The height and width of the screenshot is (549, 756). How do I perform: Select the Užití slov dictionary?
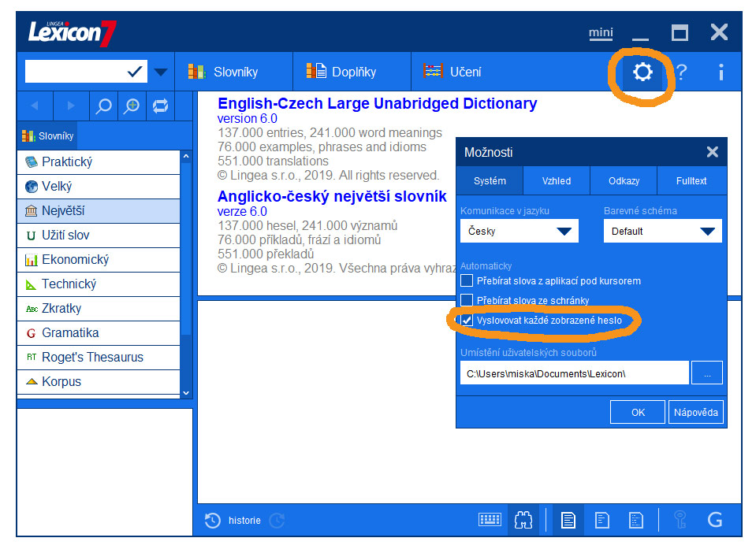[99, 236]
